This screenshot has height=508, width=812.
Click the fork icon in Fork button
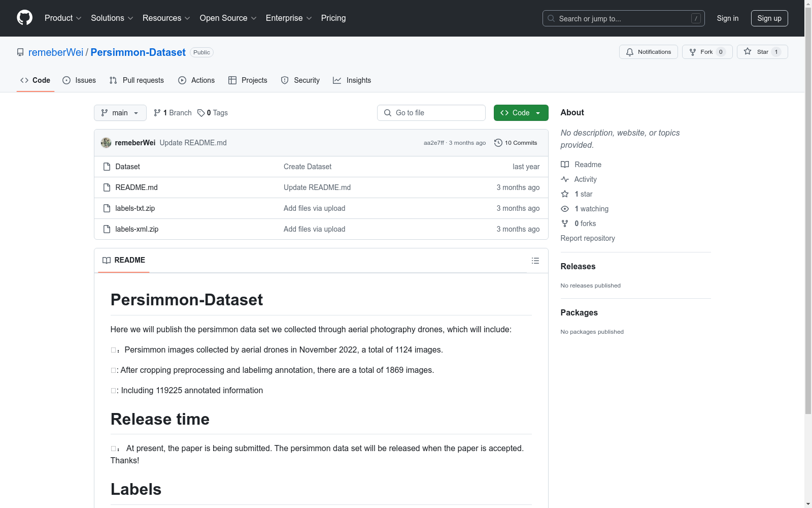point(693,52)
